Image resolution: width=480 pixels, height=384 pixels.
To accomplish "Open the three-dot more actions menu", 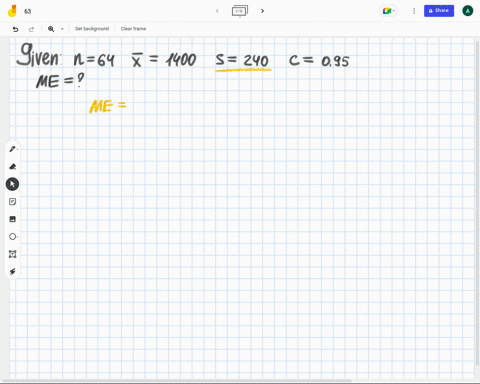I will 414,11.
